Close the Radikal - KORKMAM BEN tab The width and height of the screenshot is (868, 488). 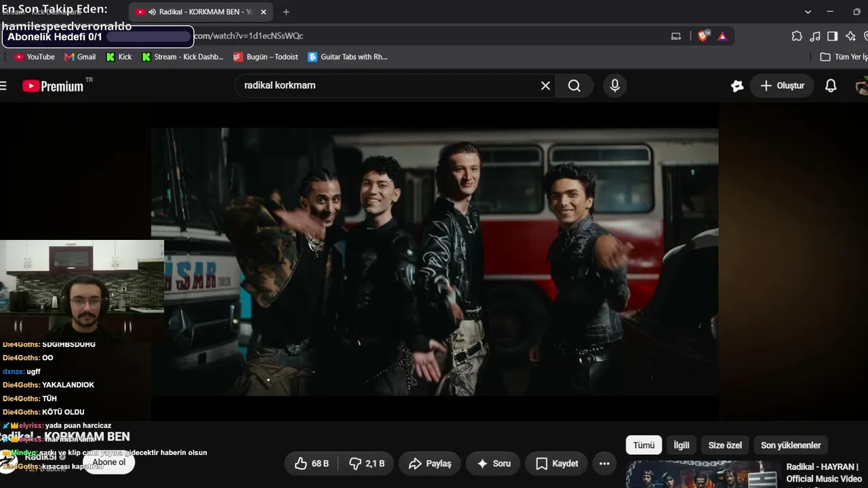[x=264, y=12]
